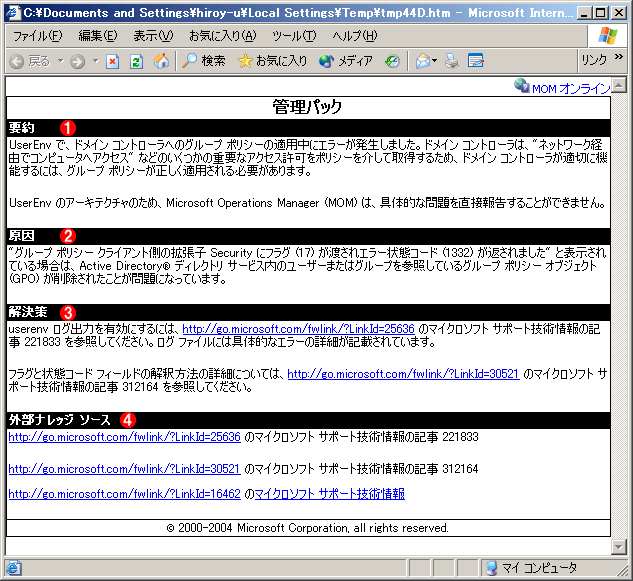Open LinkId=25636 link in 解決策 section
The image size is (633, 581).
click(298, 329)
